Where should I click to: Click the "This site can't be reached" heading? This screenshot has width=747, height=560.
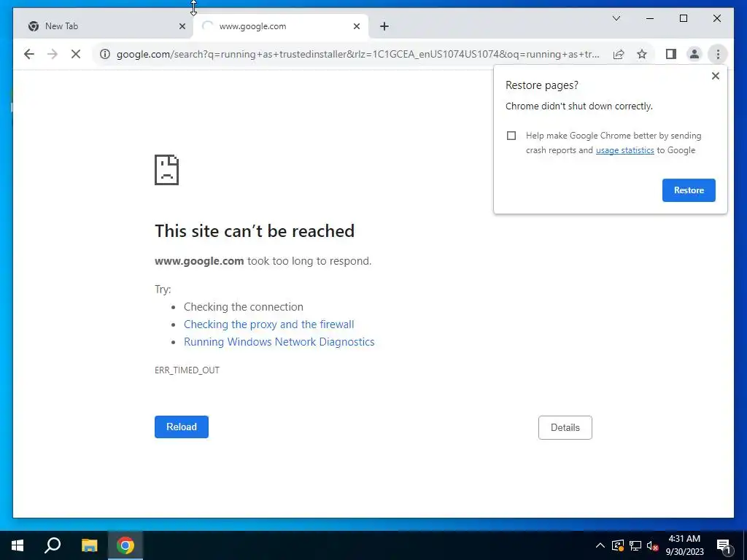255,231
